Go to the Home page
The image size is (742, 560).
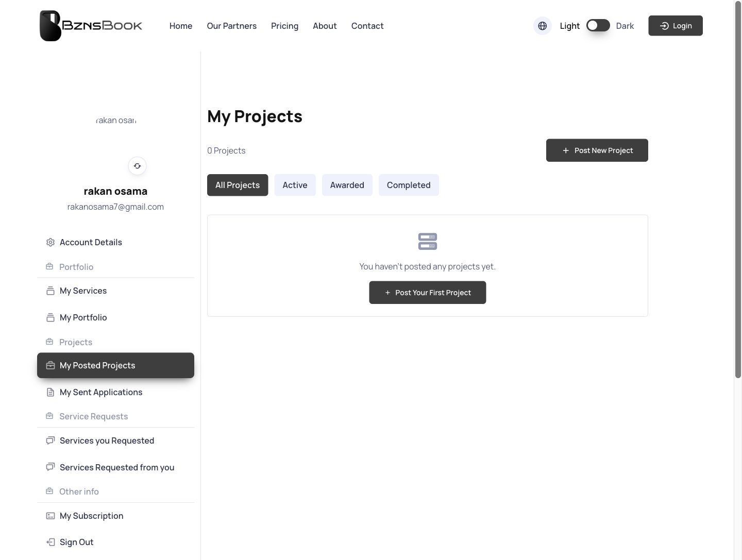pyautogui.click(x=181, y=26)
